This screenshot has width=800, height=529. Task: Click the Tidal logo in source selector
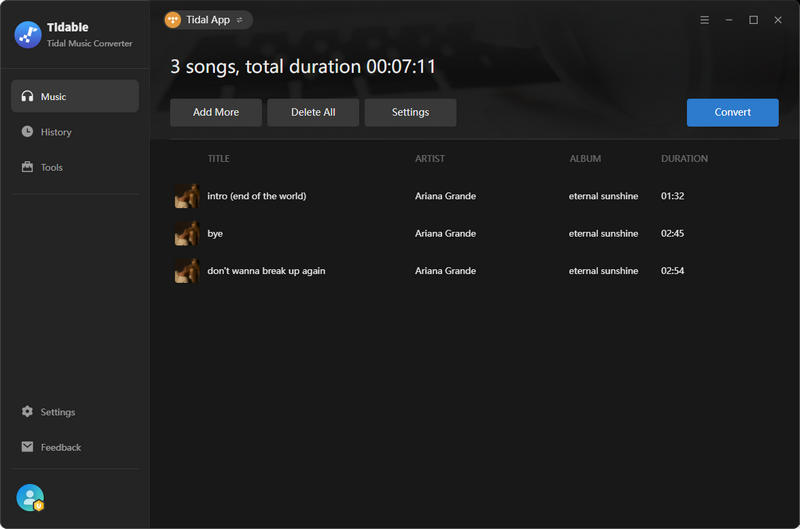[x=173, y=20]
